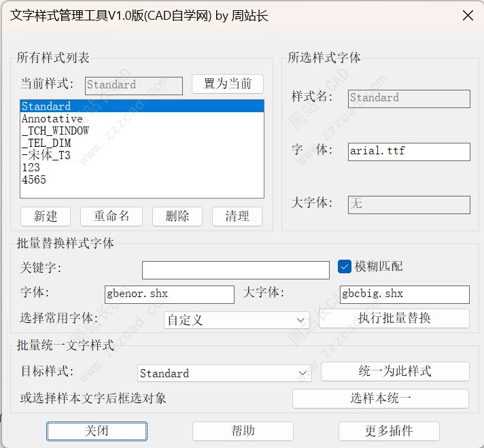
Task: Click the 选样本统一 button
Action: [380, 398]
